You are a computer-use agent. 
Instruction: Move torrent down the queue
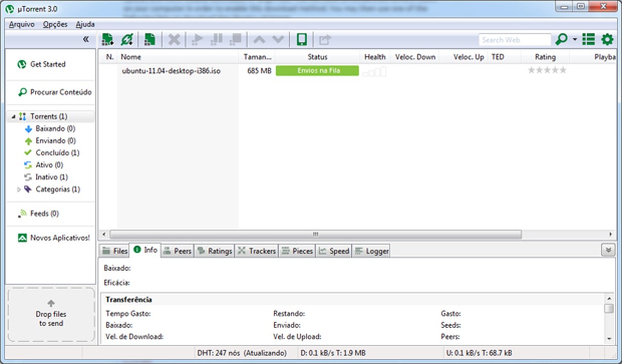click(x=278, y=39)
